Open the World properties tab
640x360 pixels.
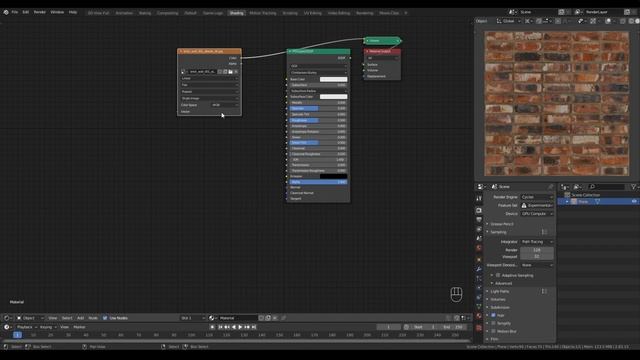click(479, 248)
